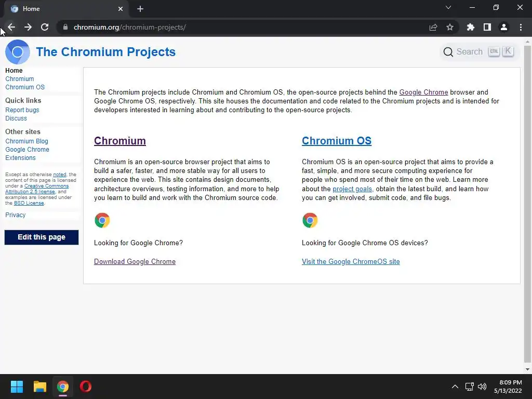This screenshot has height=399, width=532.
Task: Click Download Google Chrome link
Action: (135, 262)
